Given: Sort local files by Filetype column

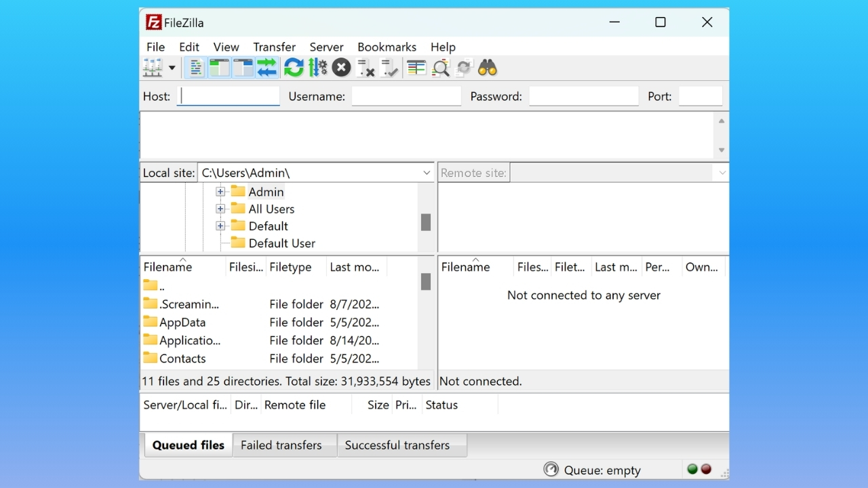Looking at the screenshot, I should pyautogui.click(x=296, y=267).
